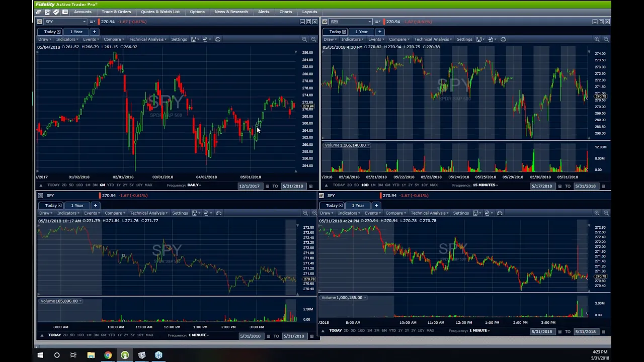Open Settings in top-left daily chart toolbar
Screen dimensions: 644x362
(179, 39)
